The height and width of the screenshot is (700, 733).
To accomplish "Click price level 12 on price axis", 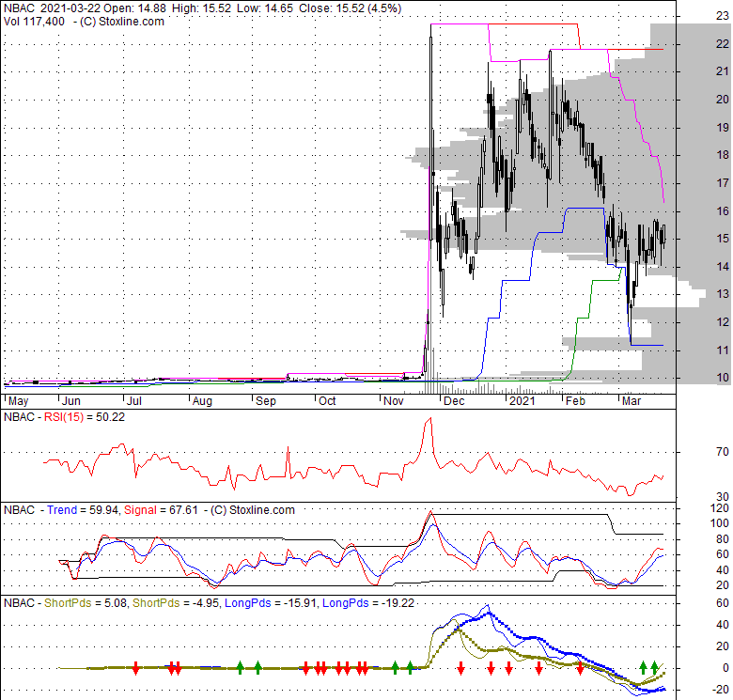I will click(x=723, y=322).
